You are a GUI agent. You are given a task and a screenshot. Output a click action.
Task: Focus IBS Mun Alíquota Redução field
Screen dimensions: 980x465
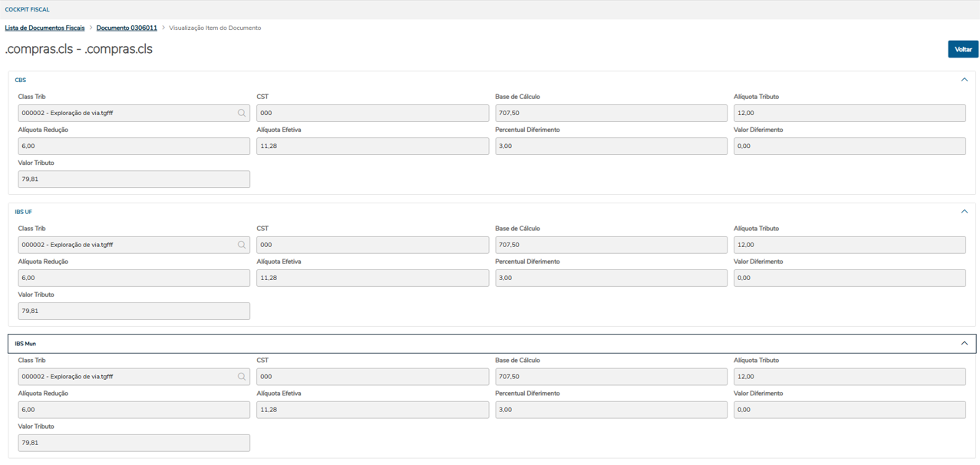134,411
